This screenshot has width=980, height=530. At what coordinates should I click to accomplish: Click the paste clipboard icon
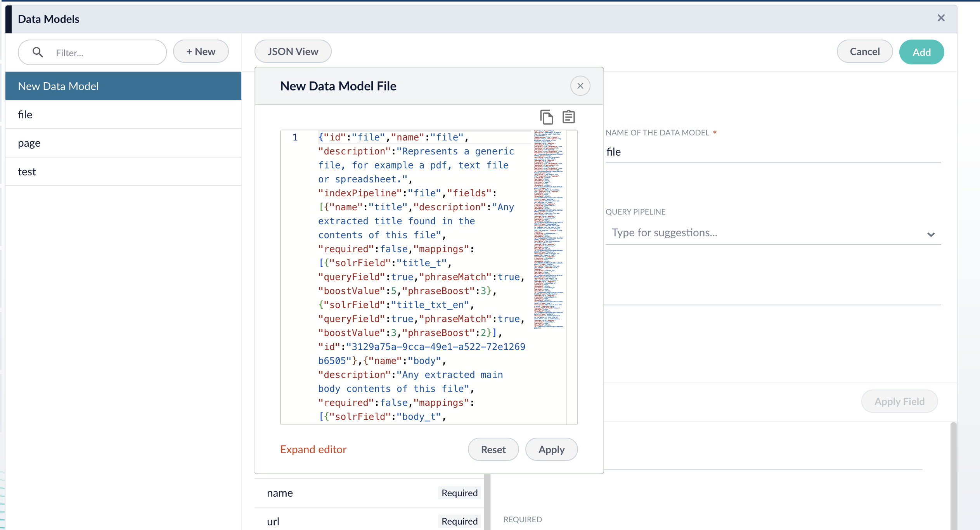click(568, 117)
